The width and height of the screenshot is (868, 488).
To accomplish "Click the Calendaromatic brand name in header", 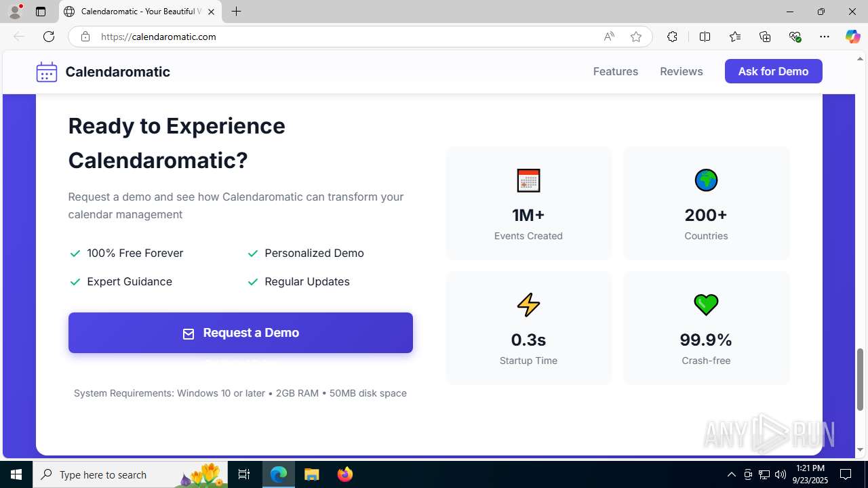I will [x=118, y=72].
